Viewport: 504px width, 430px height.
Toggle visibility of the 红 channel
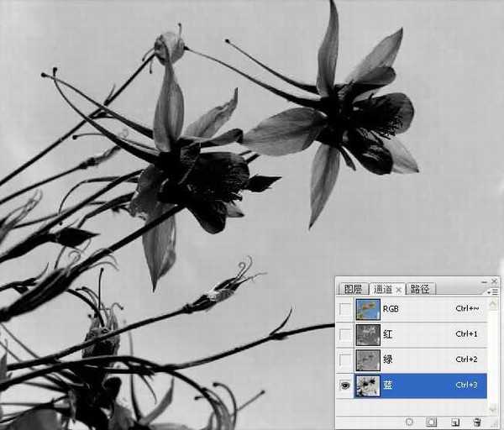coord(344,335)
